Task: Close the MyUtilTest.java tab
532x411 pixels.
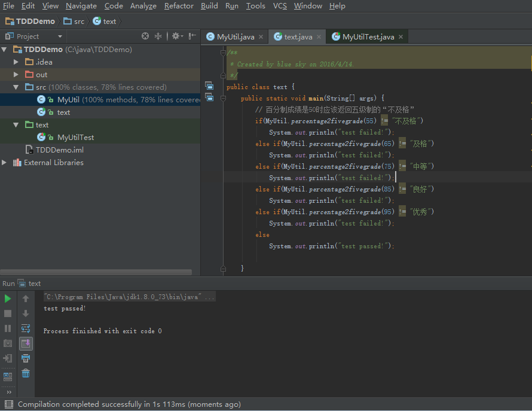Action: click(x=400, y=36)
